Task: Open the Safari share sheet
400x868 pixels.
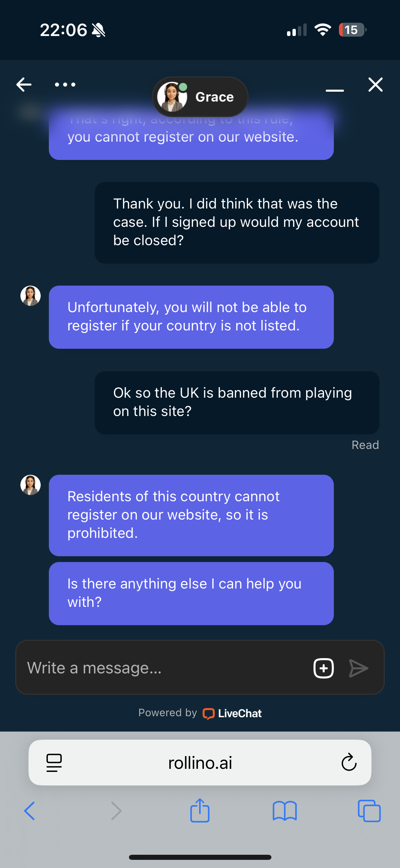Action: 200,810
